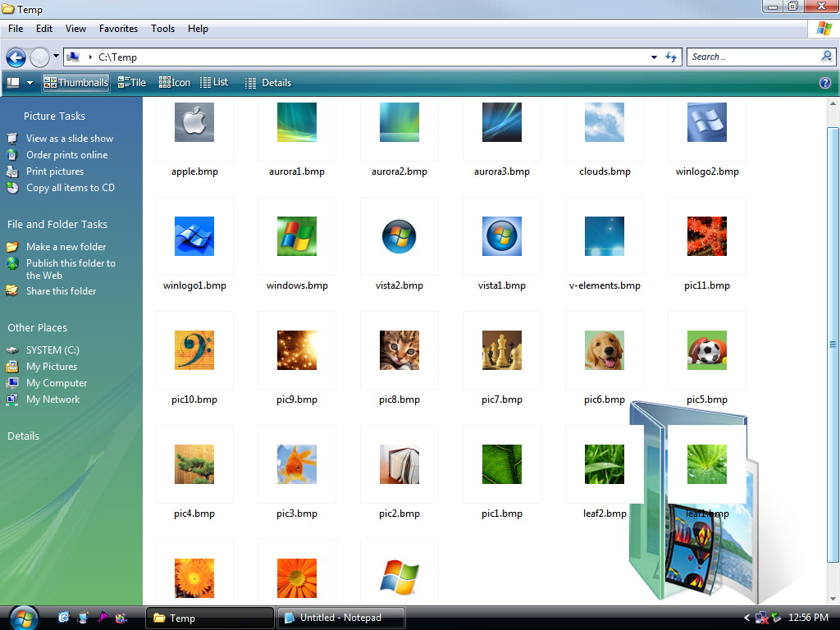Open the File menu
The height and width of the screenshot is (630, 840).
point(16,29)
